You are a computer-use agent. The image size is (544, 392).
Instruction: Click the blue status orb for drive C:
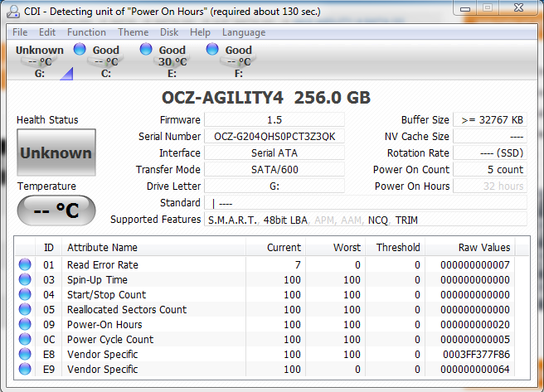[80, 50]
